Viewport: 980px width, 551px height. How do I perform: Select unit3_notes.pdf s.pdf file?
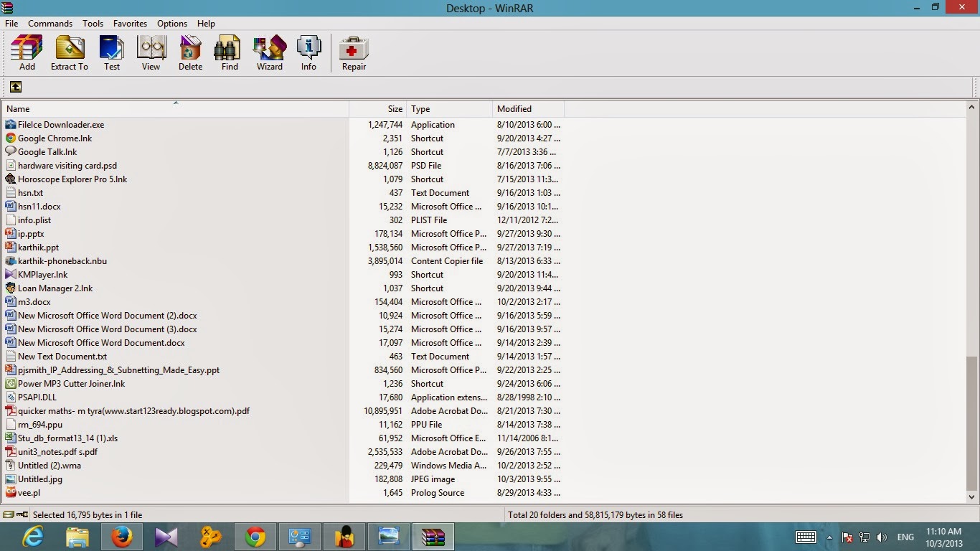click(58, 452)
